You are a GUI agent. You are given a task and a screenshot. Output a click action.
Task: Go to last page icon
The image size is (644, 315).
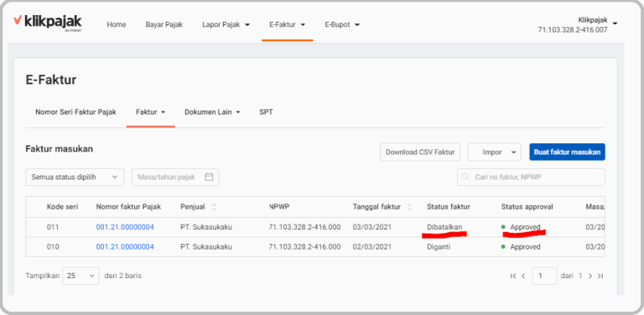pyautogui.click(x=600, y=276)
